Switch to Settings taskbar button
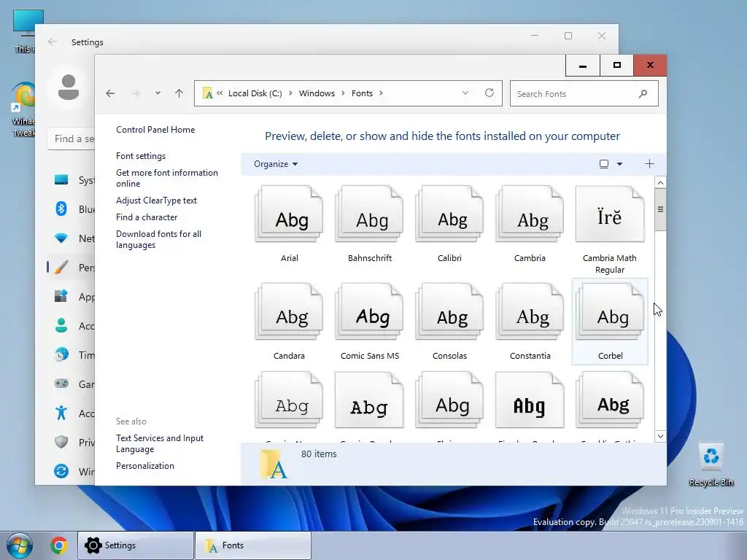 pos(135,545)
